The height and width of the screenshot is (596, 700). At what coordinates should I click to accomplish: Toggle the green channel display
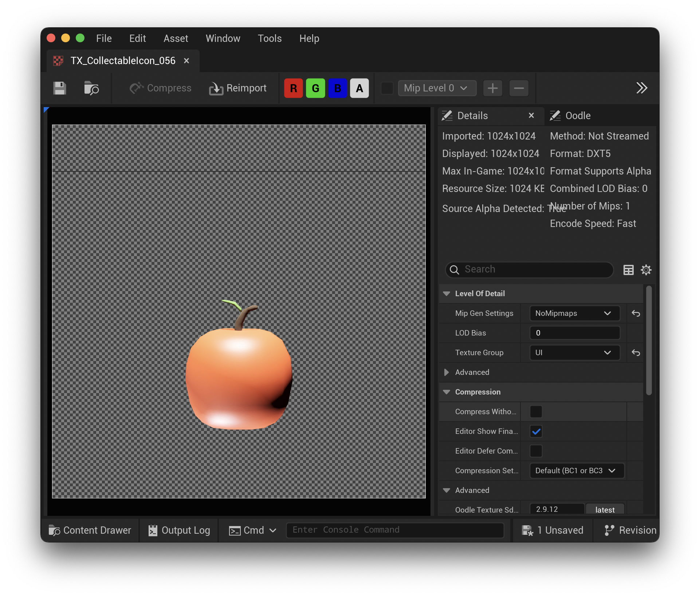coord(315,88)
